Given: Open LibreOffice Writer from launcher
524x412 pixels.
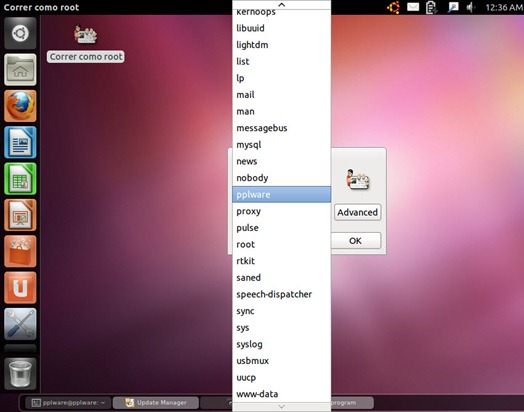Looking at the screenshot, I should (x=20, y=142).
